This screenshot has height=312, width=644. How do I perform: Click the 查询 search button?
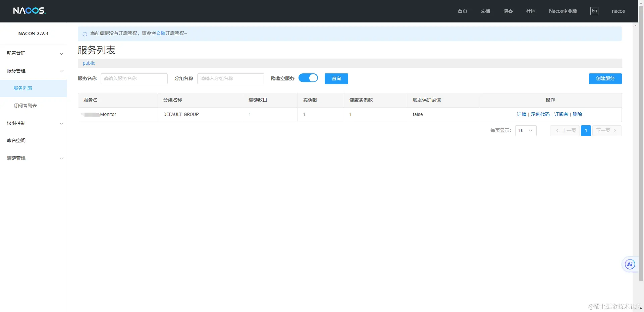point(336,78)
